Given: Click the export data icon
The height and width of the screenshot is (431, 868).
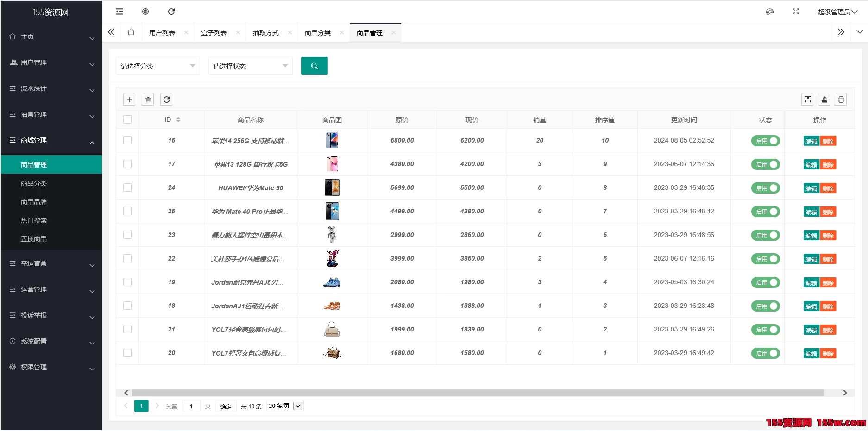Looking at the screenshot, I should point(824,99).
